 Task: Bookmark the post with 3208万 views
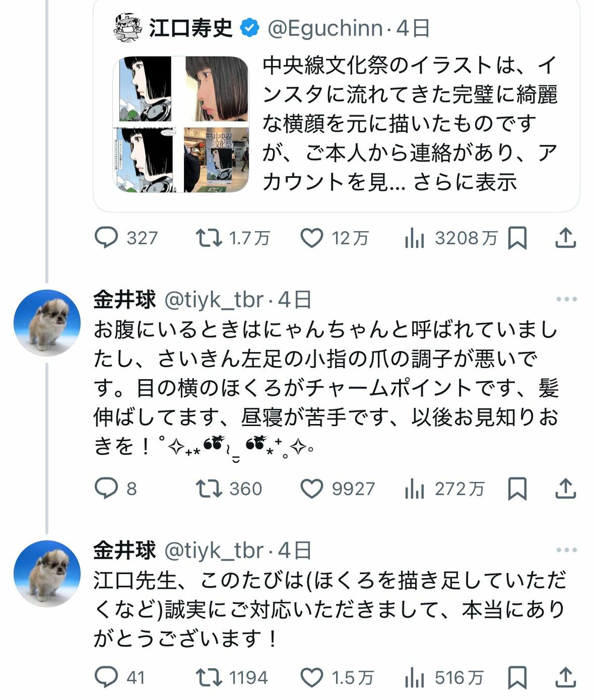517,238
